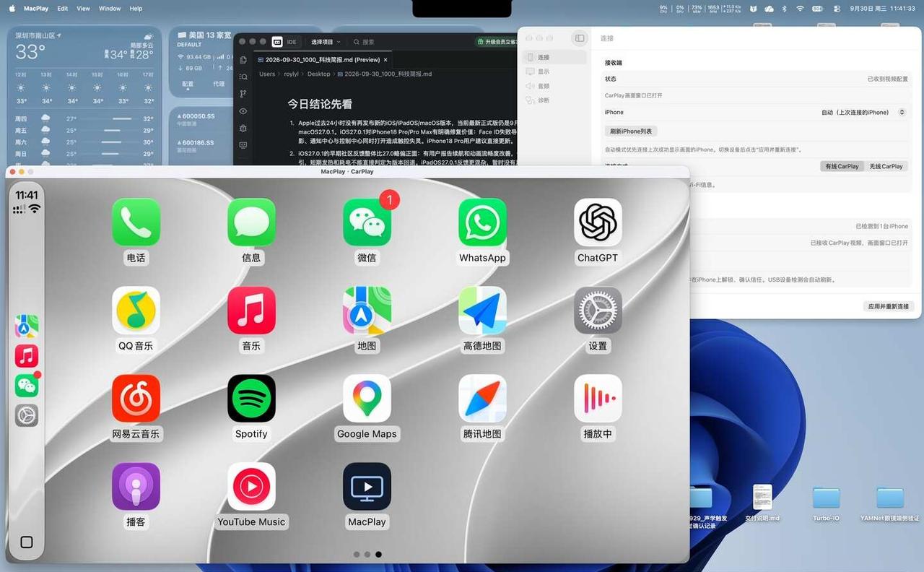Open 腾讯地图 app icon

[482, 399]
